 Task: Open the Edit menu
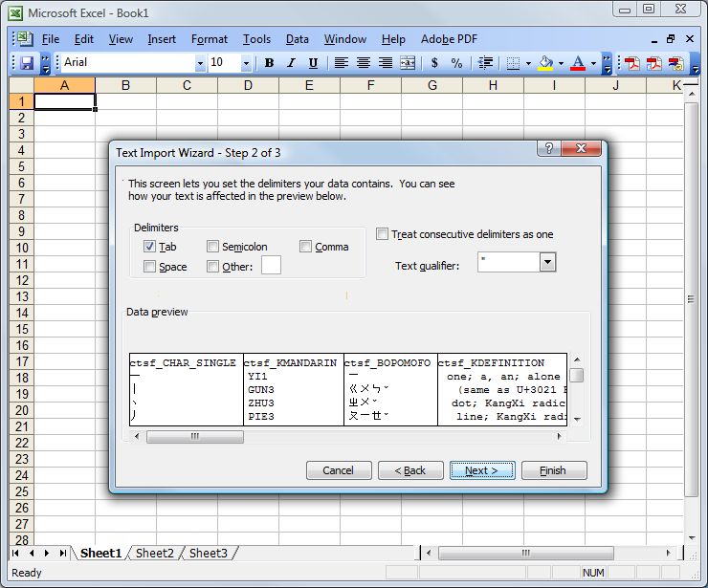84,39
